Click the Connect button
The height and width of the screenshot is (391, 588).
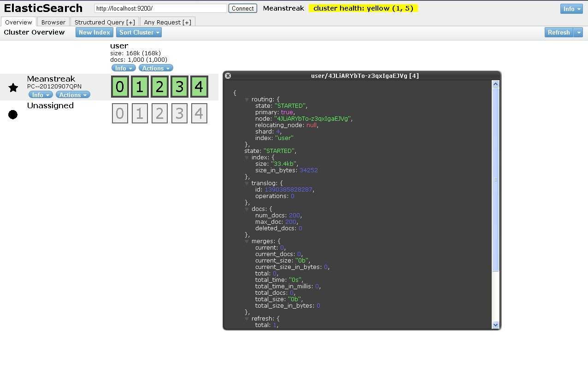(x=243, y=8)
